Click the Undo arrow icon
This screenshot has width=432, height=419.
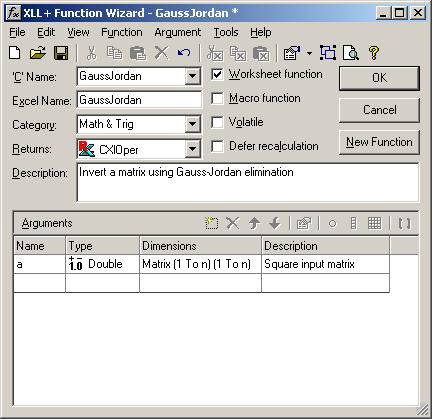click(x=184, y=53)
